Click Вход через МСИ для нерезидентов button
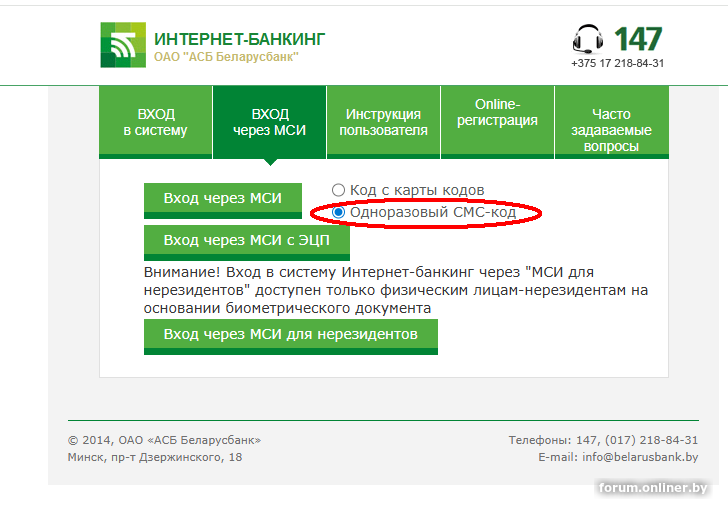 tap(291, 337)
